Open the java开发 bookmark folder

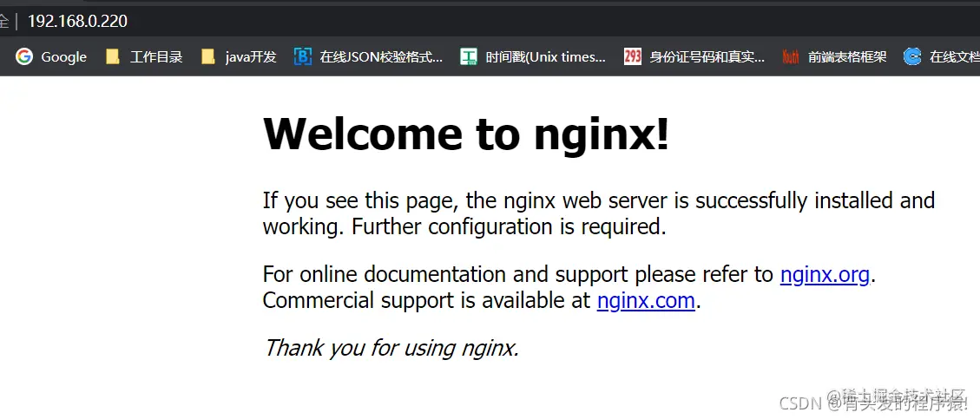[239, 57]
